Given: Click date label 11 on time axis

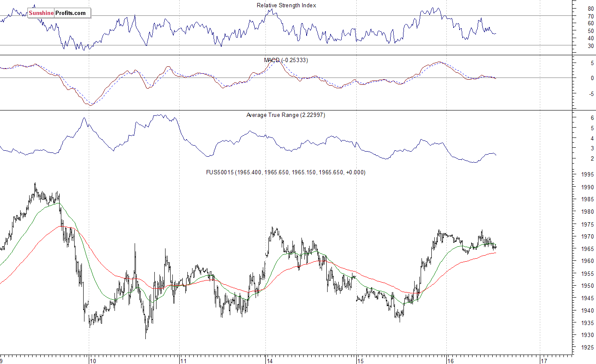Looking at the screenshot, I should tap(184, 361).
